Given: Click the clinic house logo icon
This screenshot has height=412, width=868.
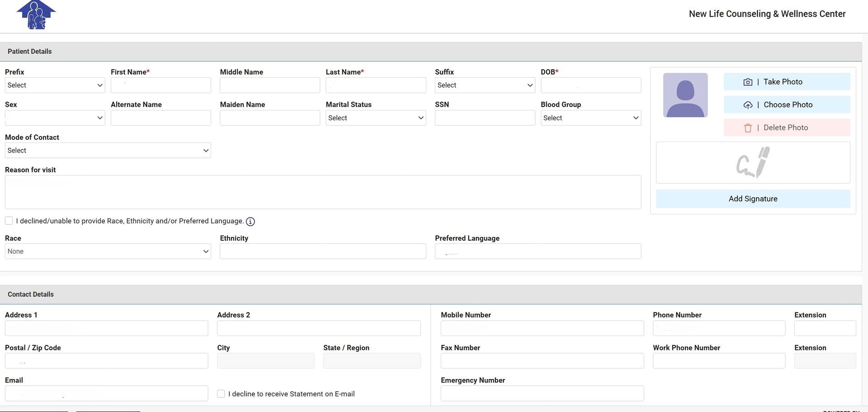Looking at the screenshot, I should [x=36, y=15].
